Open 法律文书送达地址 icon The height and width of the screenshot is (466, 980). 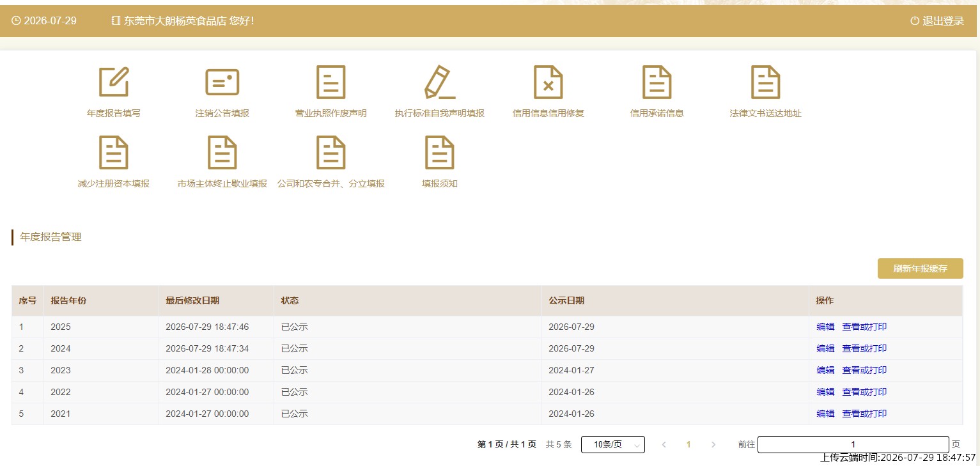point(766,82)
